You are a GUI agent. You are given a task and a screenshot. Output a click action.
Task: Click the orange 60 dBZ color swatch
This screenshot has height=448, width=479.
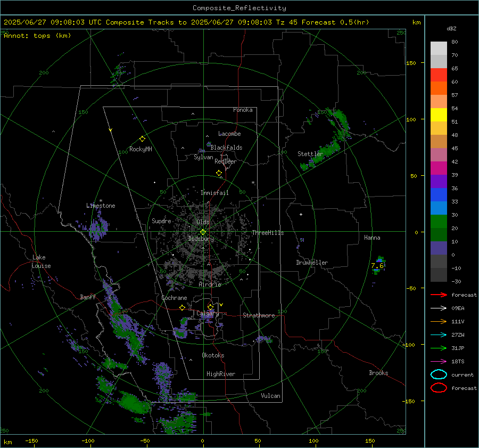(439, 88)
